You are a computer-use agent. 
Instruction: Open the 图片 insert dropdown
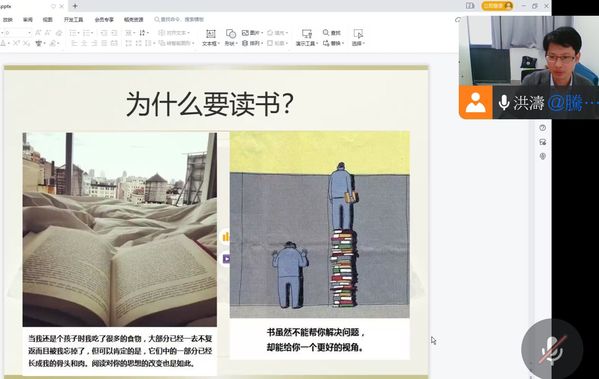pos(252,33)
